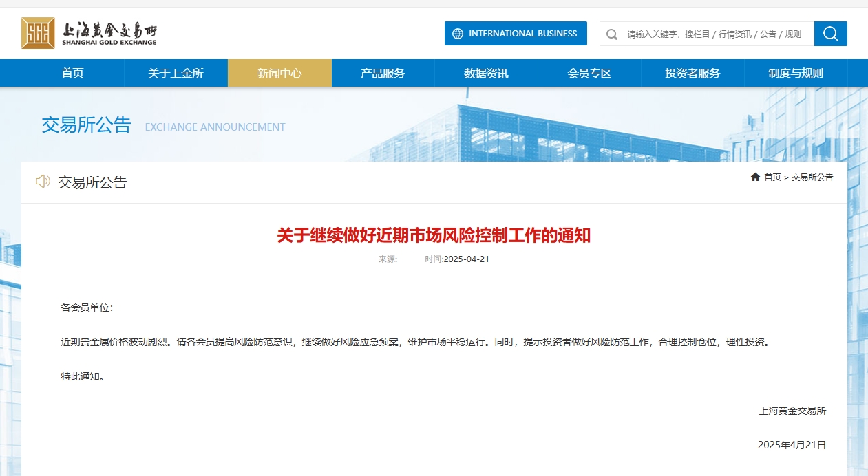Click the 交易所公告 breadcrumb link
Image resolution: width=868 pixels, height=476 pixels.
812,177
